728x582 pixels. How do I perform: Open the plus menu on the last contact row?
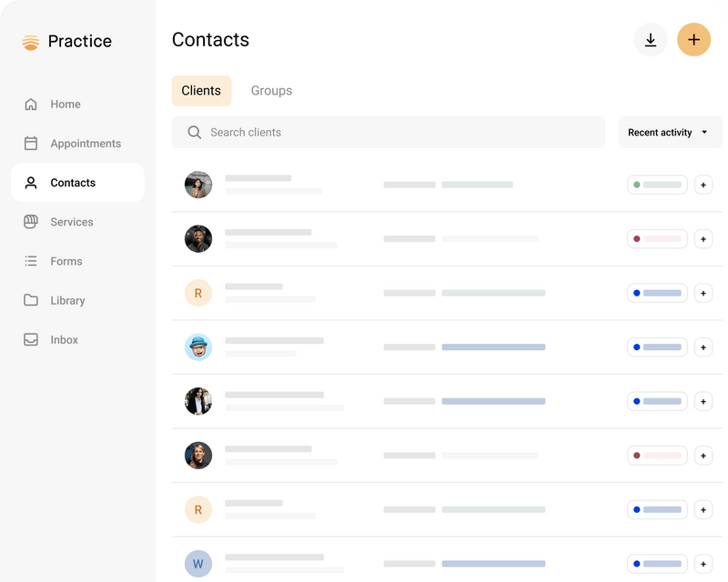click(703, 563)
